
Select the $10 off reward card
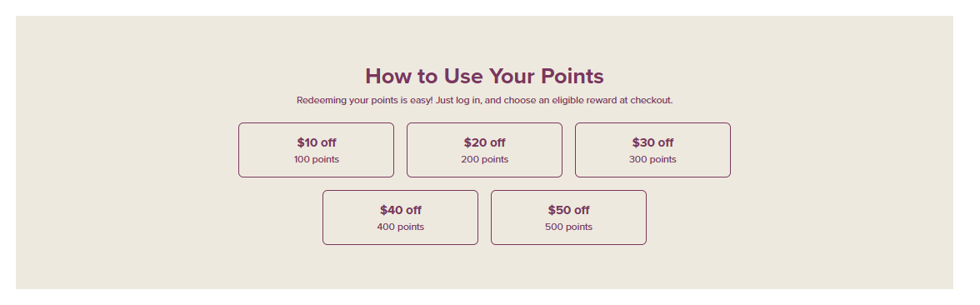pos(317,150)
